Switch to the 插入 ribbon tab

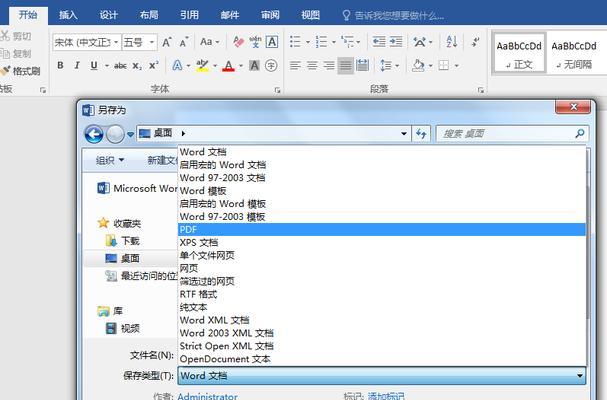pos(68,15)
